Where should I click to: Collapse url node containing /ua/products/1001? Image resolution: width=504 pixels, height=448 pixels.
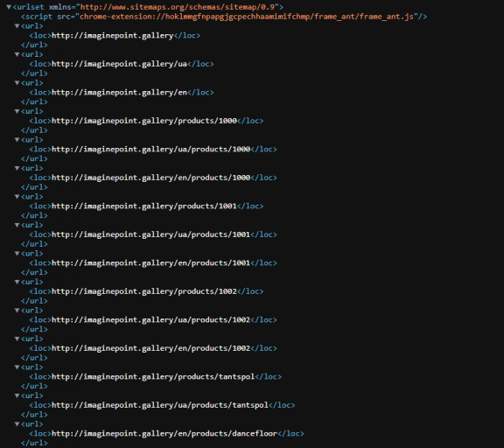click(x=17, y=225)
